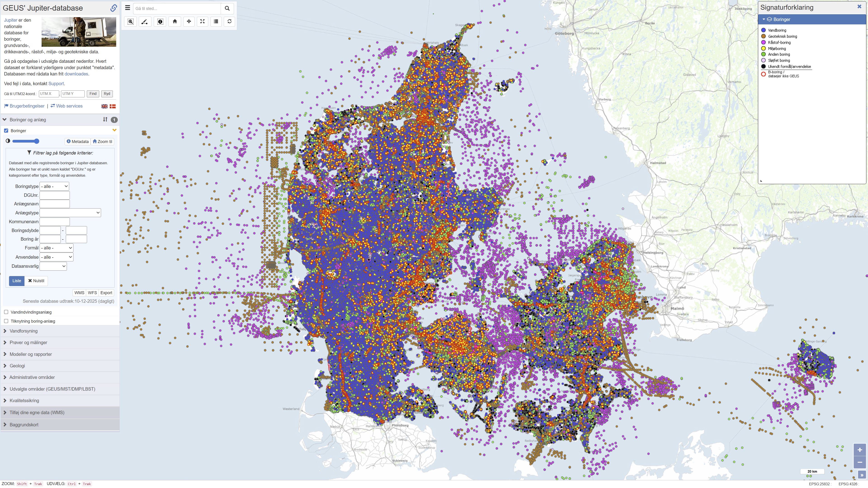
Task: Expand the Baggrundskort section
Action: 24,425
